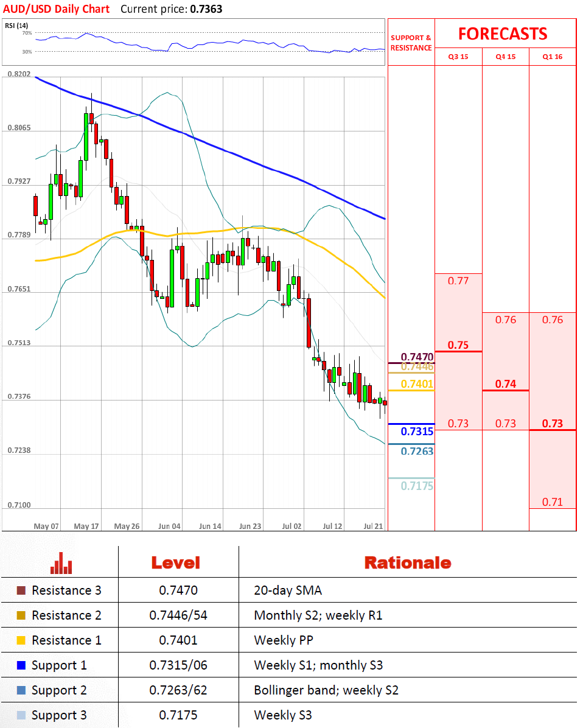Click the red bar chart icon in table header
The width and height of the screenshot is (583, 728).
point(61,563)
